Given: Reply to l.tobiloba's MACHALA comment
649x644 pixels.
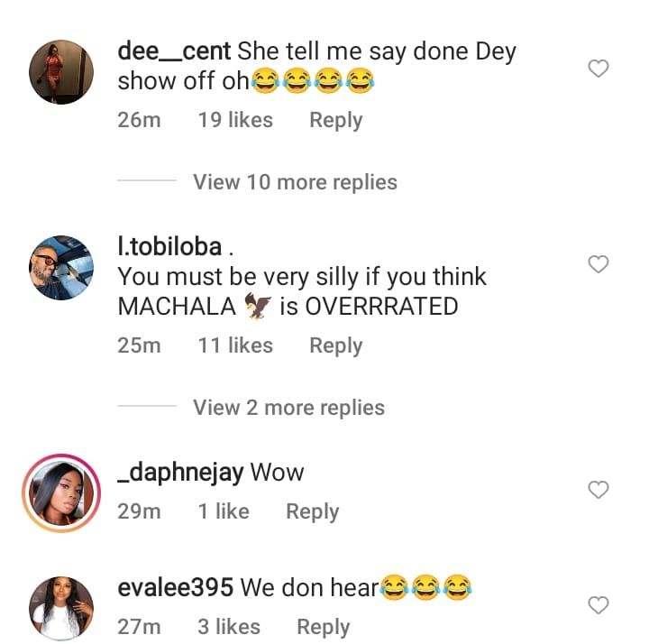Looking at the screenshot, I should 335,345.
